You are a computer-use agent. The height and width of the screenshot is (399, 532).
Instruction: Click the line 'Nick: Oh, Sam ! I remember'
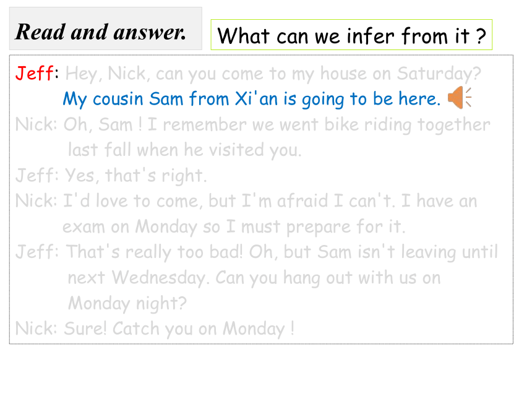tap(253, 125)
